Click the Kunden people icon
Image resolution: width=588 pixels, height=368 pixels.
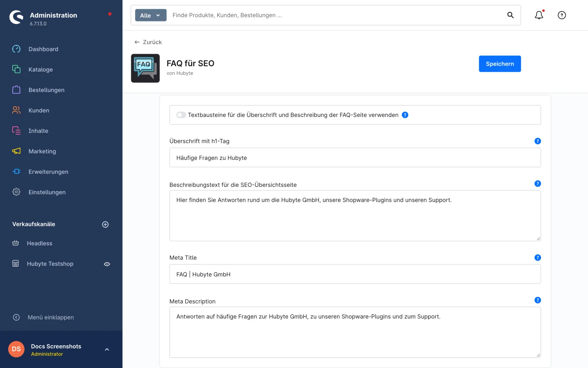pyautogui.click(x=16, y=110)
